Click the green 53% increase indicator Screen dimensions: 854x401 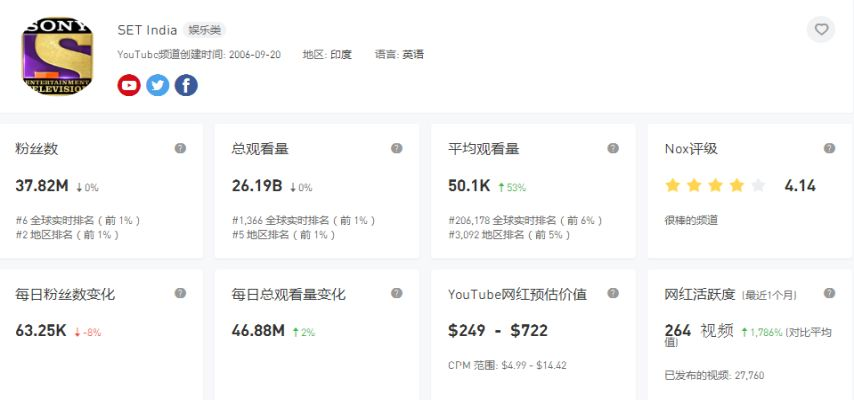512,187
